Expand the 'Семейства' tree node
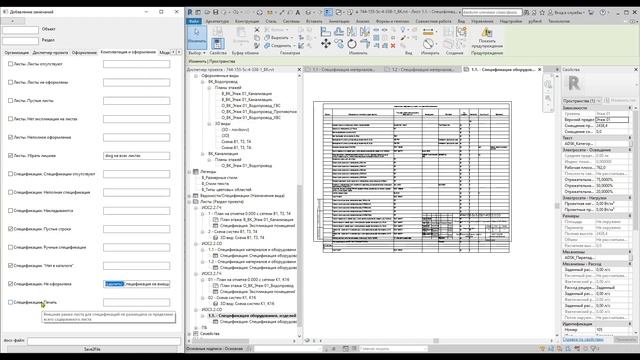Screen dimensions: 640x360 pyautogui.click(x=189, y=333)
